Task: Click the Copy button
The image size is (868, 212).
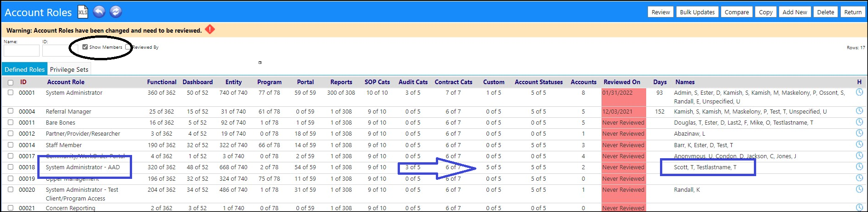Action: coord(765,12)
